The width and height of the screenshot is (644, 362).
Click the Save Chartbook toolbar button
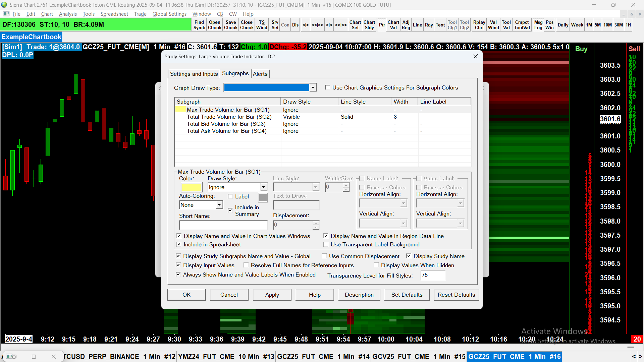(x=231, y=25)
